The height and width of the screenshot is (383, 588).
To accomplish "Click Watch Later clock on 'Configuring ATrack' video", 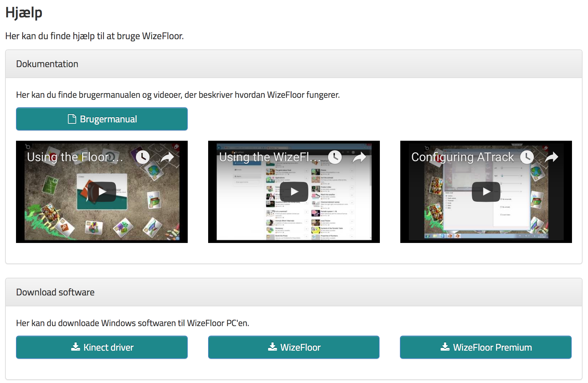I will 527,157.
